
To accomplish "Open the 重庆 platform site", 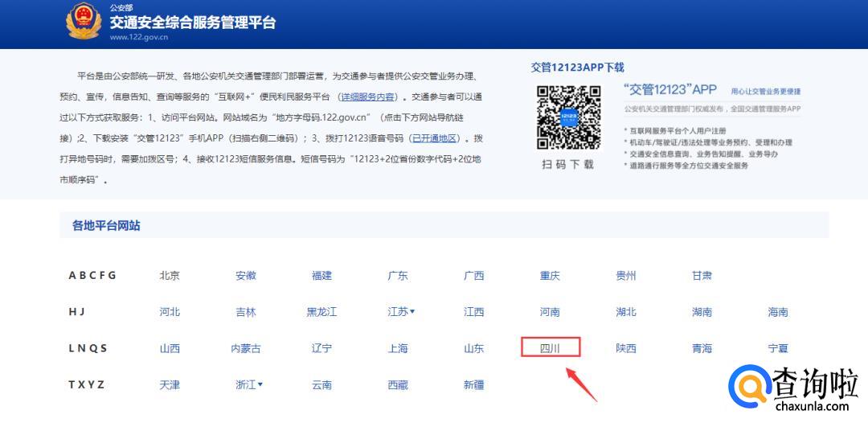I will [x=551, y=275].
